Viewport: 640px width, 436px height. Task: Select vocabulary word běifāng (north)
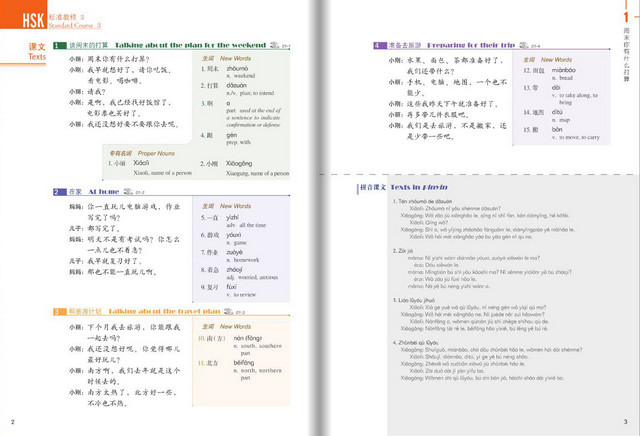pos(244,363)
